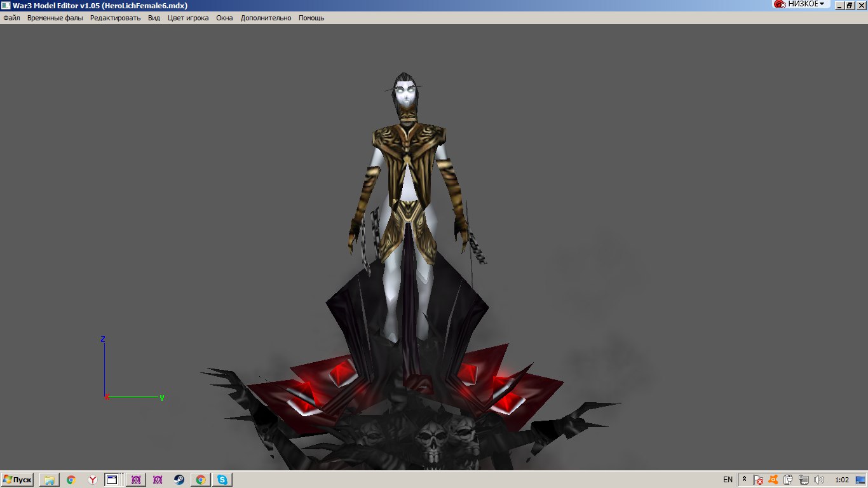
Task: Open the Action Center flag icon
Action: (x=758, y=480)
